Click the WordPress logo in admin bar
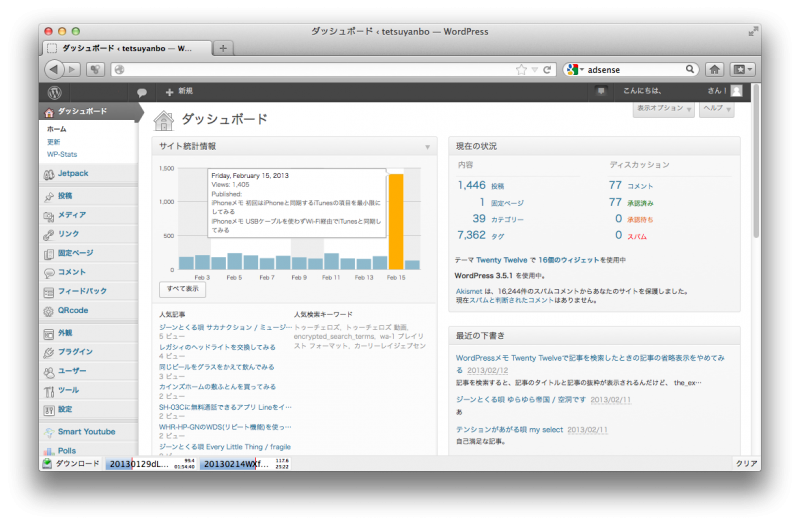The width and height of the screenshot is (800, 525). tap(55, 92)
